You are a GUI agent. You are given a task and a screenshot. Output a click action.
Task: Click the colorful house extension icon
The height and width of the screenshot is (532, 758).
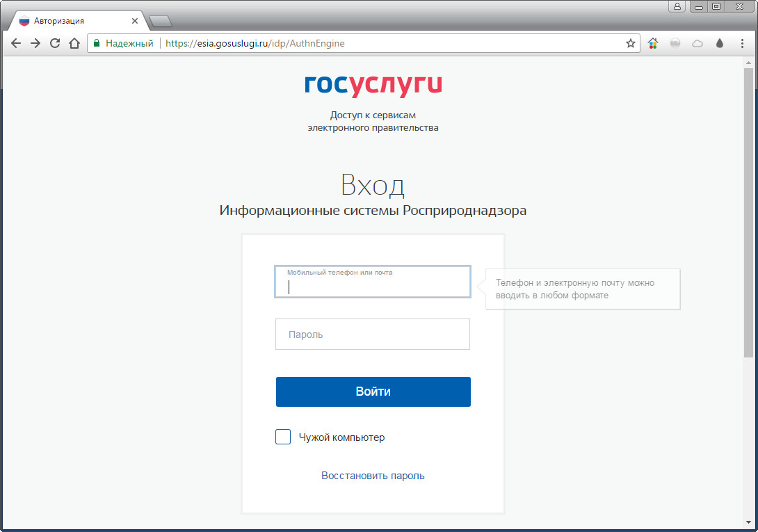pyautogui.click(x=652, y=44)
